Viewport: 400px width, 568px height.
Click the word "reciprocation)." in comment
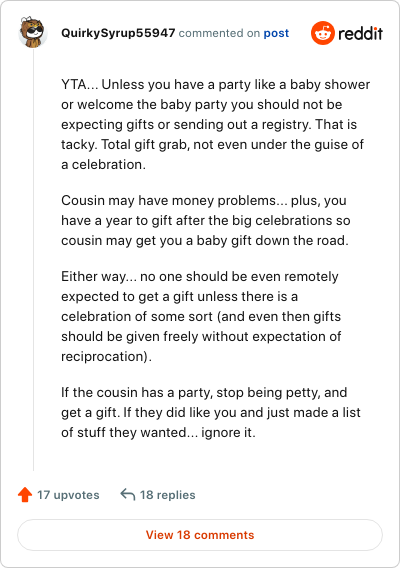(x=106, y=356)
